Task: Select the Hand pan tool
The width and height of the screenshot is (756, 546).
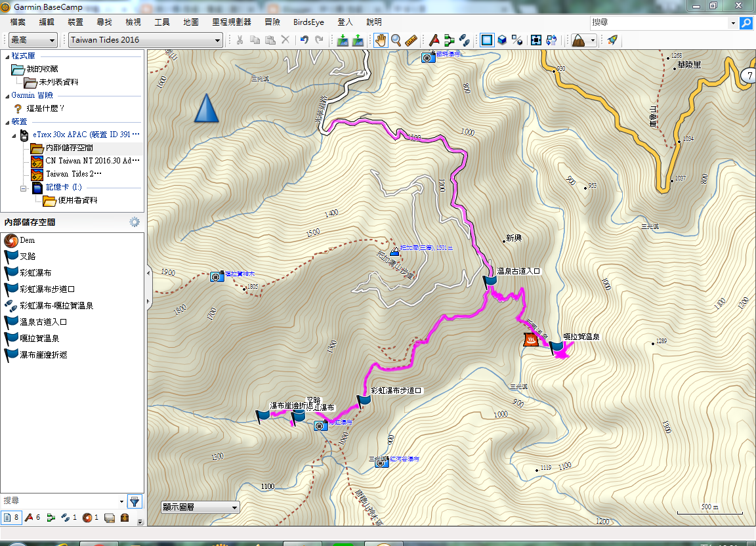Action: pos(381,40)
